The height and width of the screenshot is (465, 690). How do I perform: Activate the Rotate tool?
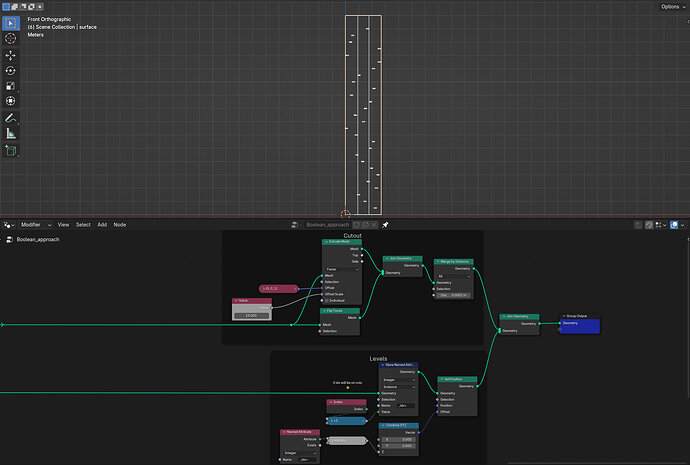11,70
